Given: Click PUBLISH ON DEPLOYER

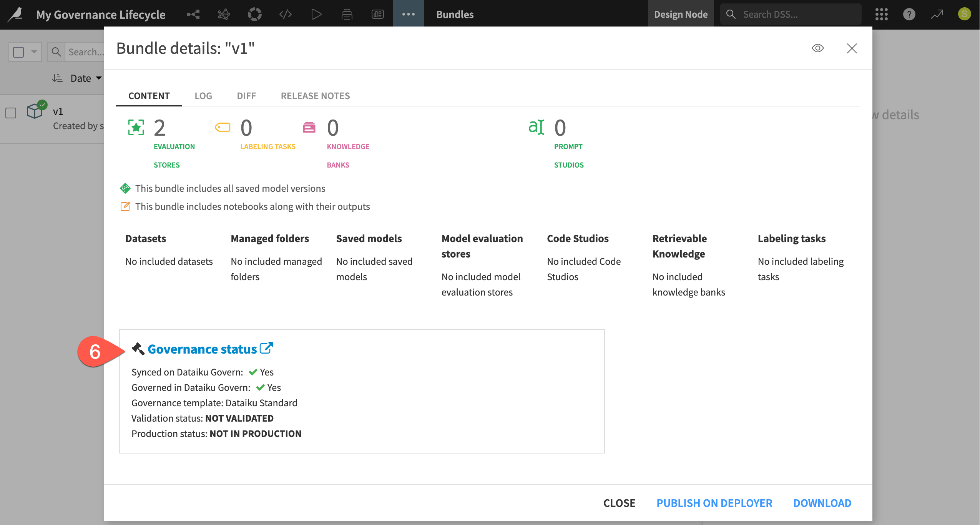Looking at the screenshot, I should tap(714, 503).
